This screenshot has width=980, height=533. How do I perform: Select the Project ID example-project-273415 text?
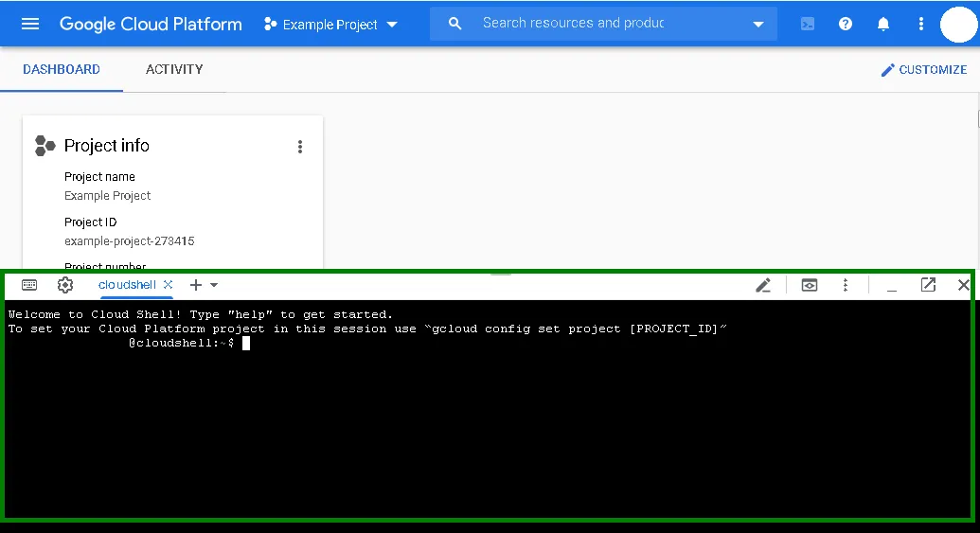(x=130, y=241)
